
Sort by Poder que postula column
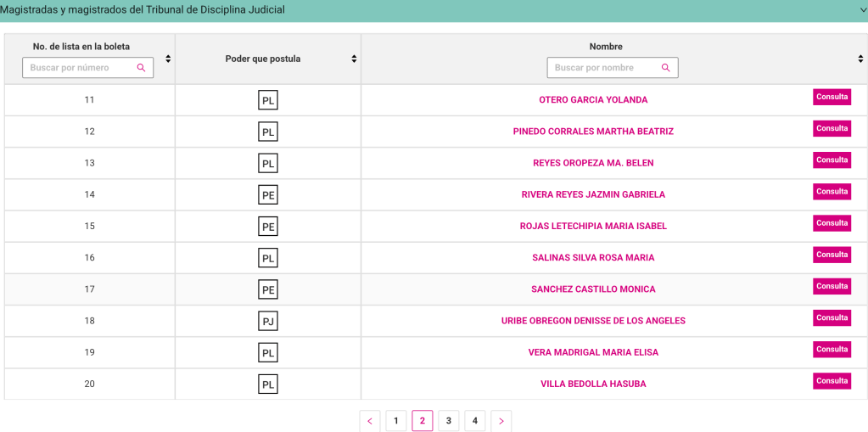tap(354, 59)
